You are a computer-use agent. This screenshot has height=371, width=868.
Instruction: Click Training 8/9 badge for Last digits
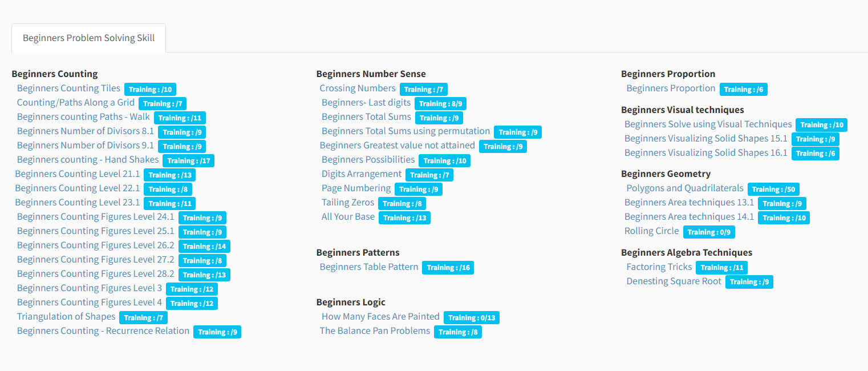[441, 104]
